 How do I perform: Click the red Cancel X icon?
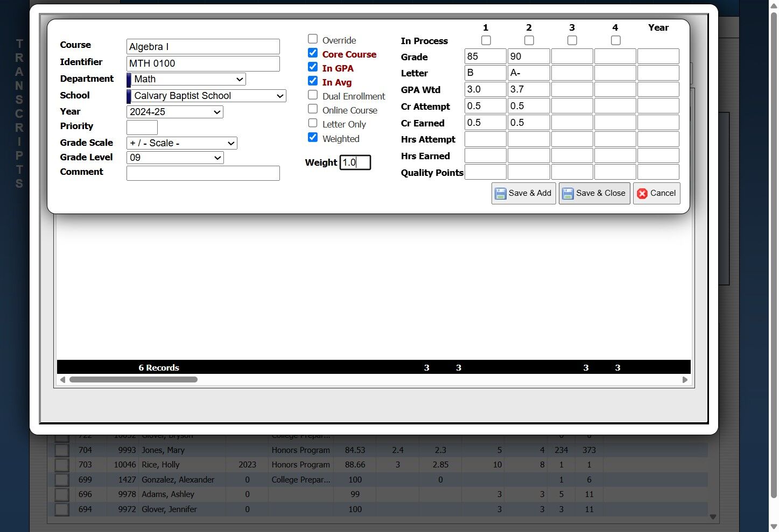(642, 194)
